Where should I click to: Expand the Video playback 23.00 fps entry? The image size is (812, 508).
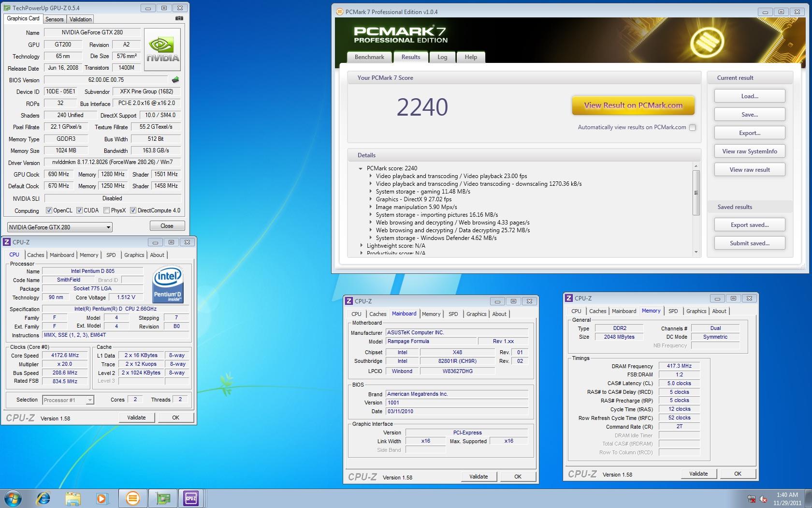point(371,176)
